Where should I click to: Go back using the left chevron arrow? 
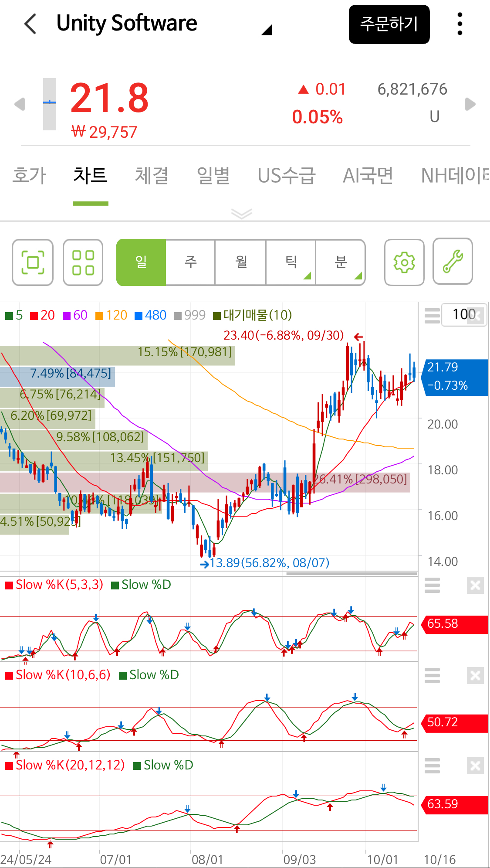[x=30, y=24]
